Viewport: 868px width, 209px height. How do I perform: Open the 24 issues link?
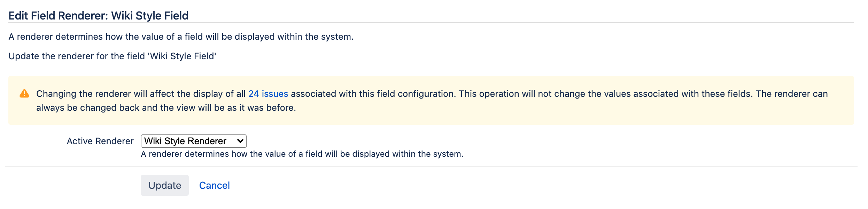pyautogui.click(x=268, y=94)
